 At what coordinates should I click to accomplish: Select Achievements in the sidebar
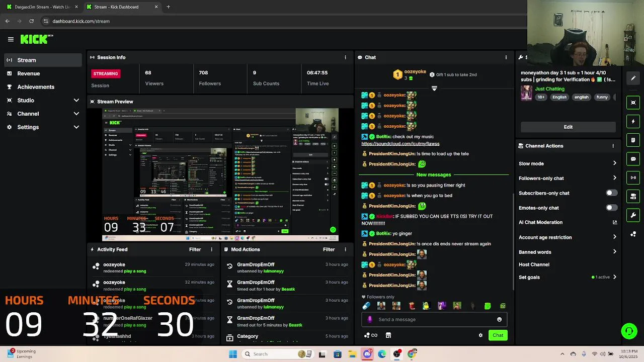43,87
